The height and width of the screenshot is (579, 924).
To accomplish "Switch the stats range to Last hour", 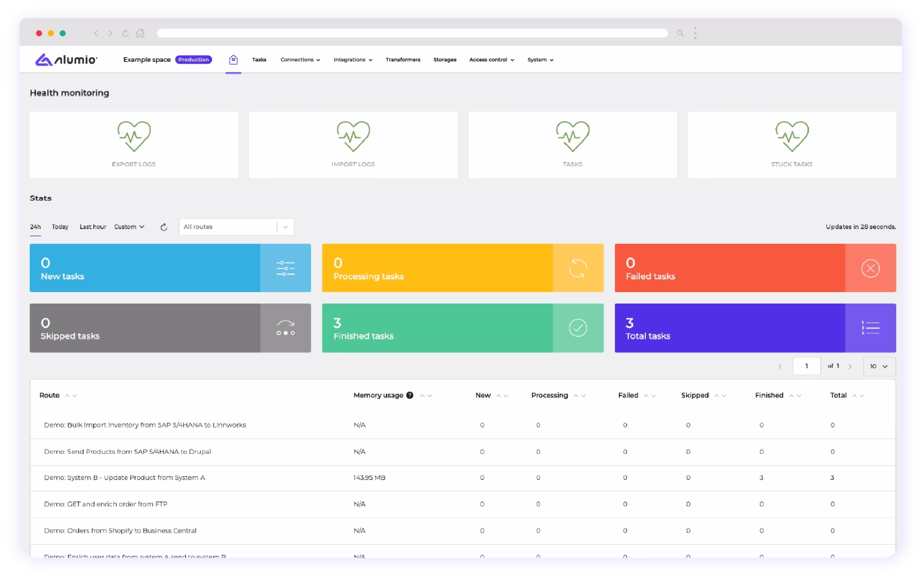I will pyautogui.click(x=93, y=227).
